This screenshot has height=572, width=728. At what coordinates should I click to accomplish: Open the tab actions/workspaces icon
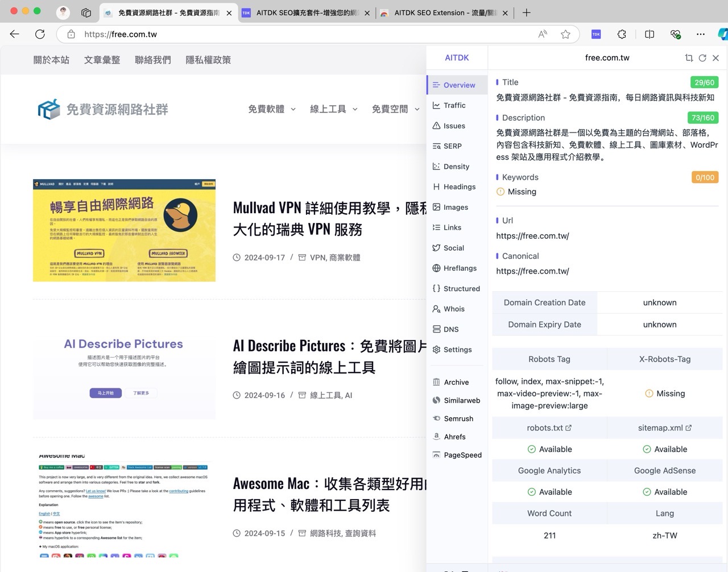86,13
